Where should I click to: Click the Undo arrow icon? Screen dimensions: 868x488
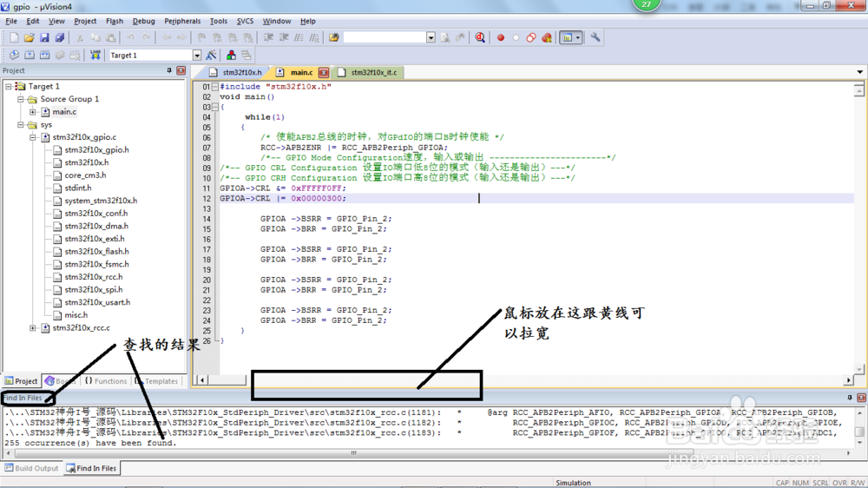click(131, 37)
